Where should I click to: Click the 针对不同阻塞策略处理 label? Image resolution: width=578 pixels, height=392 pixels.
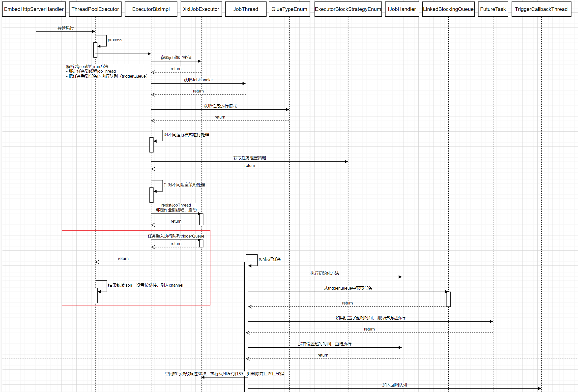[184, 185]
